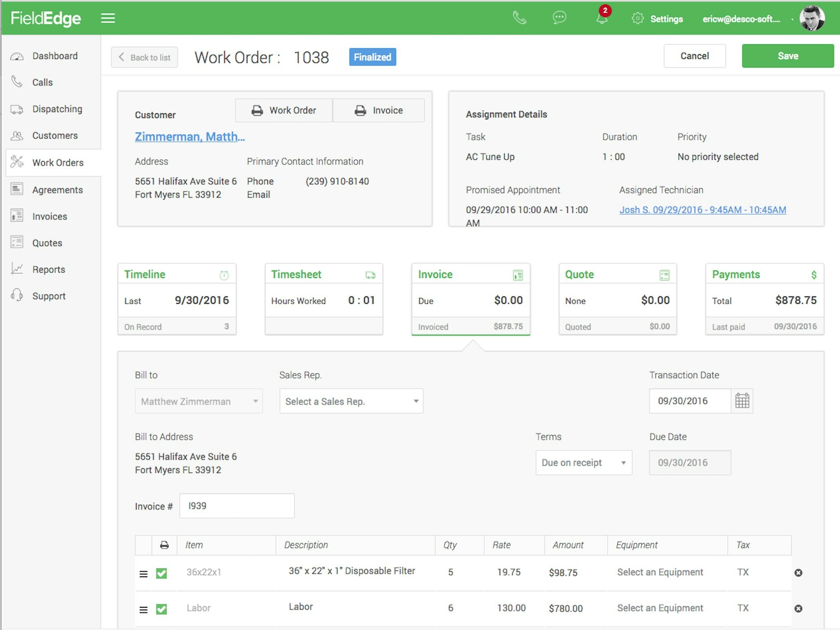The width and height of the screenshot is (840, 630).
Task: Go to Dispatching in the sidebar
Action: click(x=57, y=109)
